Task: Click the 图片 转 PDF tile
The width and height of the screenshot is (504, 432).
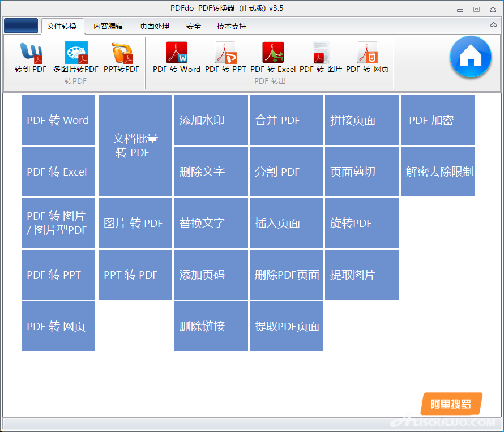Action: (135, 223)
